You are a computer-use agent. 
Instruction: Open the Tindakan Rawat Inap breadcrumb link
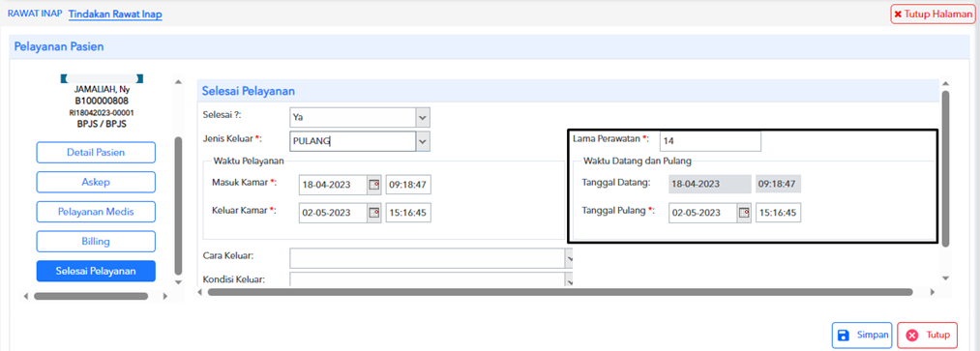[x=116, y=15]
